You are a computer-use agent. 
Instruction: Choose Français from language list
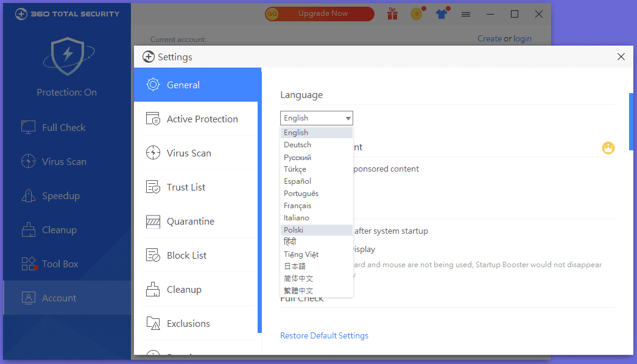pyautogui.click(x=317, y=206)
